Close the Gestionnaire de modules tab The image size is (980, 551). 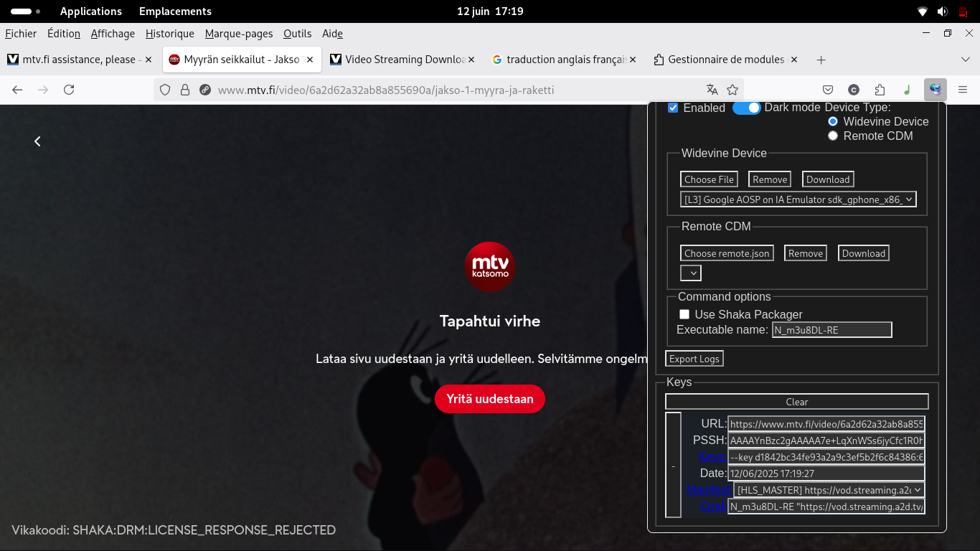tap(794, 60)
